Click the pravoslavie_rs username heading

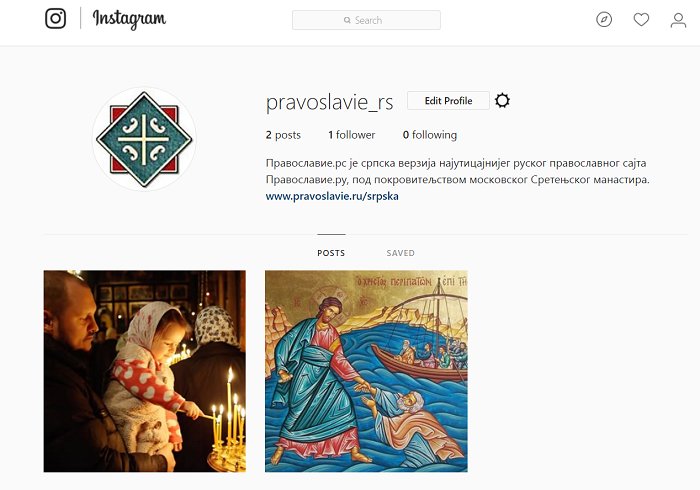tap(329, 102)
